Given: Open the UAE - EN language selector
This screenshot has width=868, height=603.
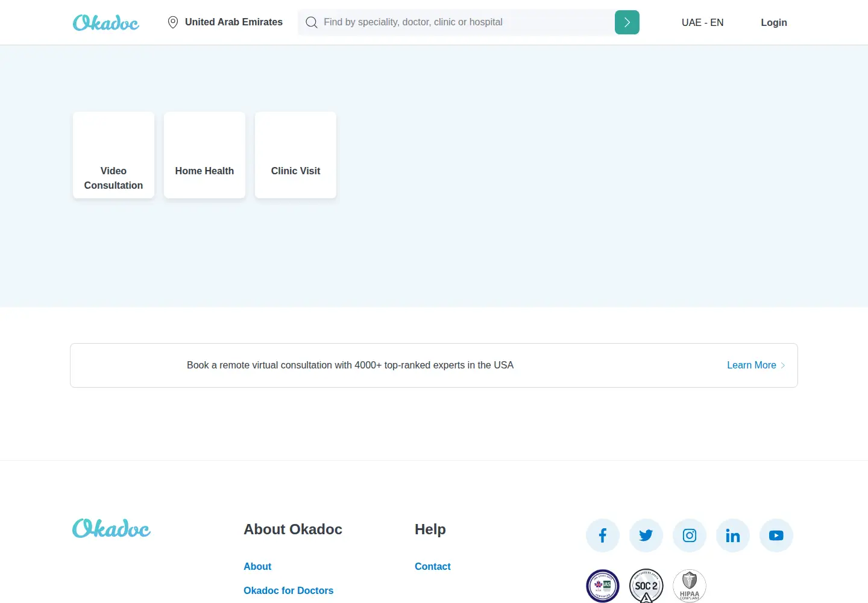Looking at the screenshot, I should point(703,22).
